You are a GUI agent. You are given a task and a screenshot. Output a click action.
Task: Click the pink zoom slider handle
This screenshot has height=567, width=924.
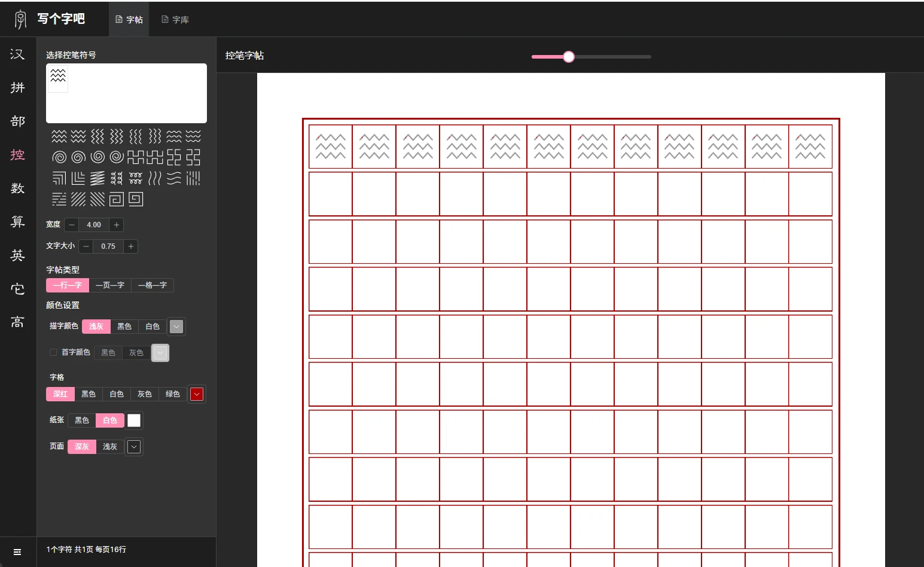[x=569, y=57]
